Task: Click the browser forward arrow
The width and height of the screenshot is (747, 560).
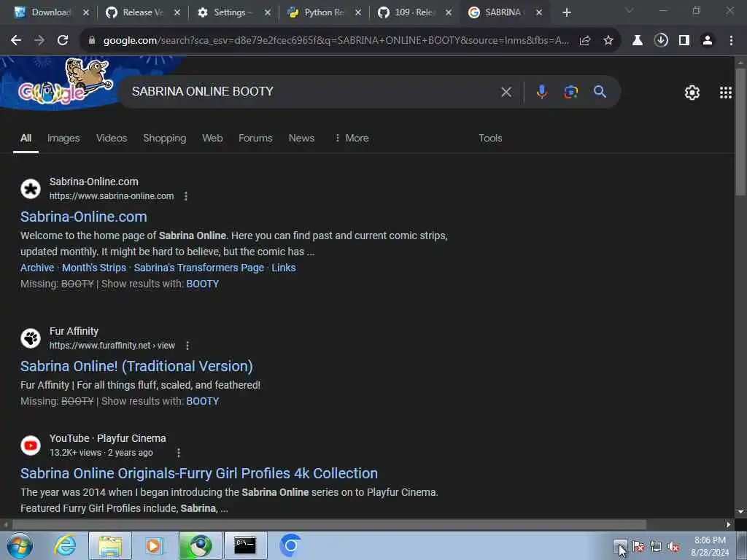Action: (39, 41)
